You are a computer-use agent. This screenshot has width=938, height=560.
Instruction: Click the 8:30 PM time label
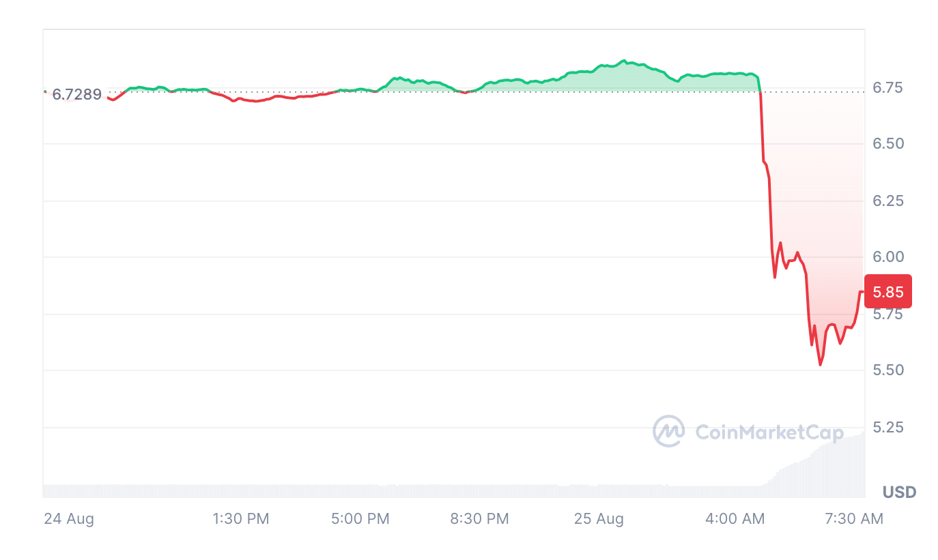480,518
